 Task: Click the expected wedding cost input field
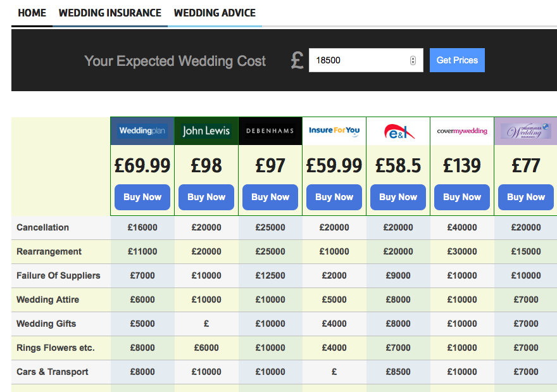coord(366,60)
